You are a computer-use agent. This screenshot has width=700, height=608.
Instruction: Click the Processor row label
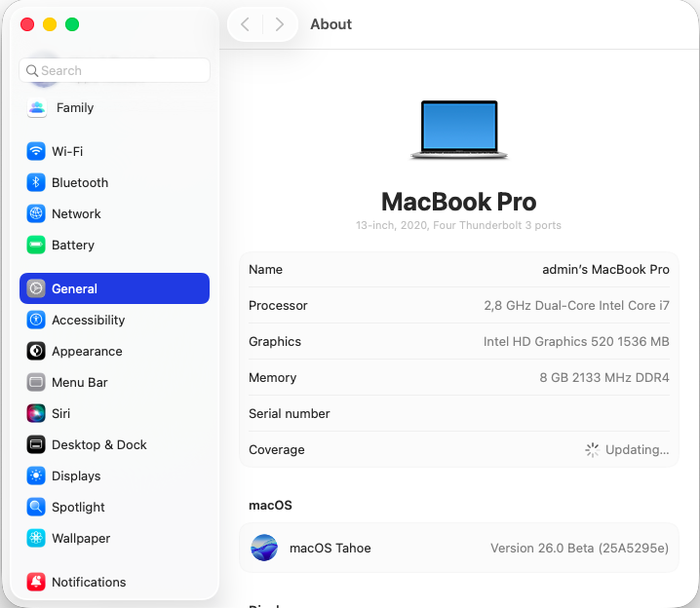click(x=278, y=306)
